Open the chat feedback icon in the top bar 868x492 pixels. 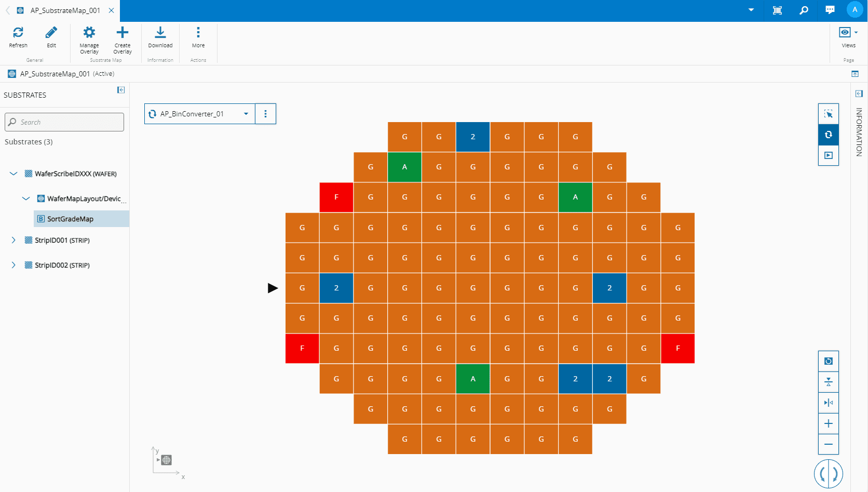click(830, 10)
